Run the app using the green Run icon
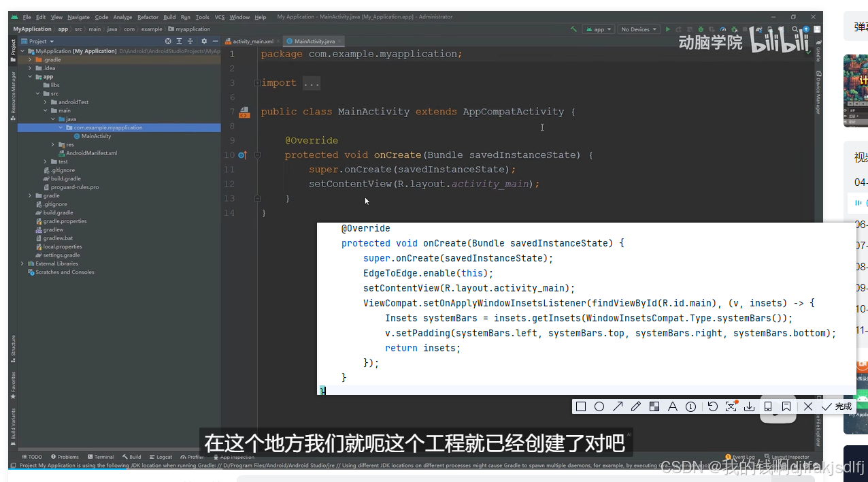868x482 pixels. point(668,29)
